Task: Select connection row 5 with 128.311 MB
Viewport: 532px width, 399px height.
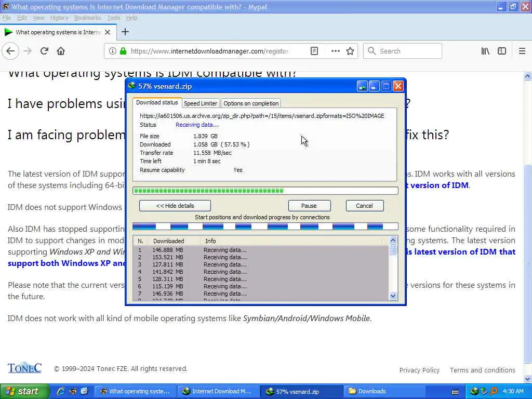Action: coord(261,279)
